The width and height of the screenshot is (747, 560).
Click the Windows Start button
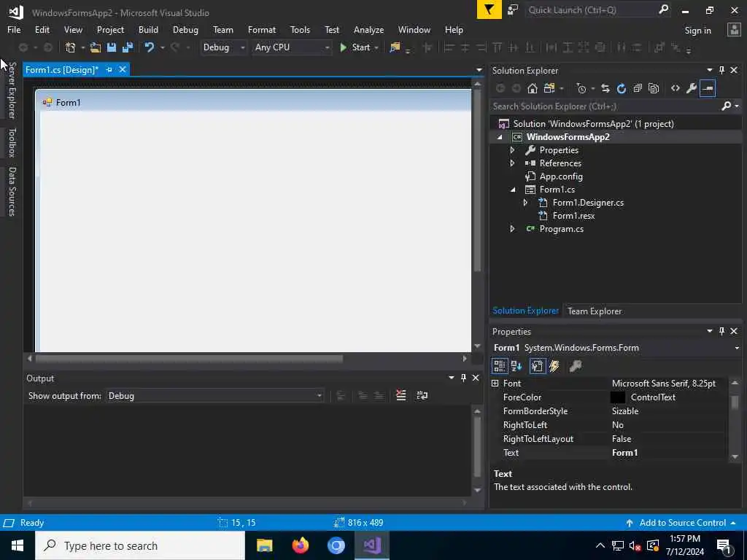(x=18, y=545)
